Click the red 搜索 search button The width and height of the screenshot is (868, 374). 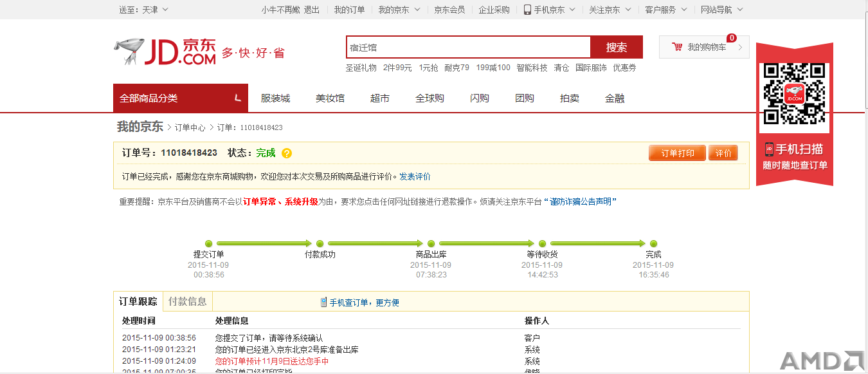point(617,47)
